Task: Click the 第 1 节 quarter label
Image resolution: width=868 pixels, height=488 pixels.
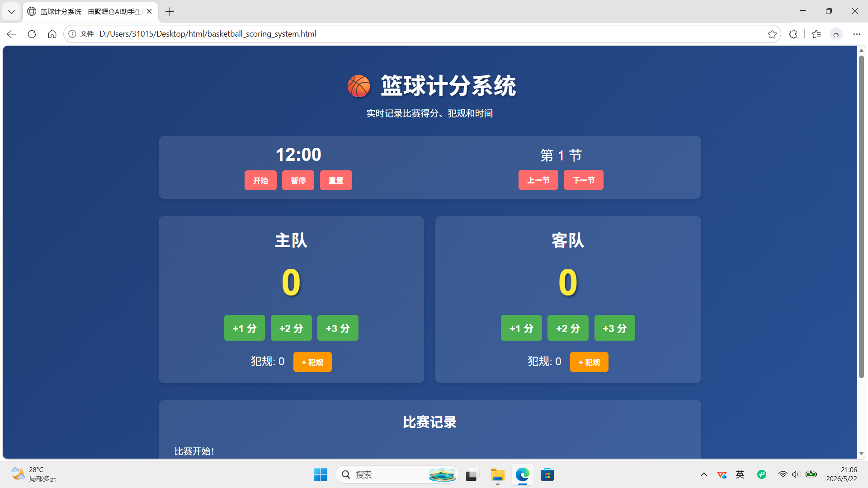Action: pyautogui.click(x=561, y=155)
